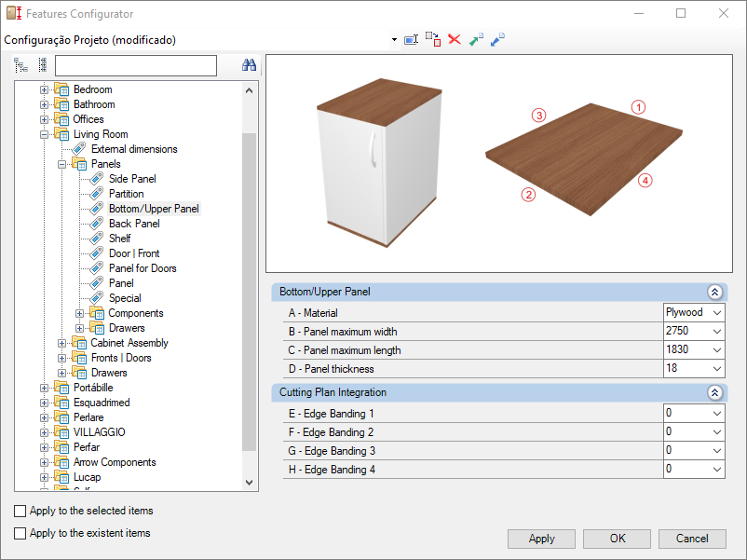
Task: Select the Back Panel tree item
Action: (x=134, y=224)
